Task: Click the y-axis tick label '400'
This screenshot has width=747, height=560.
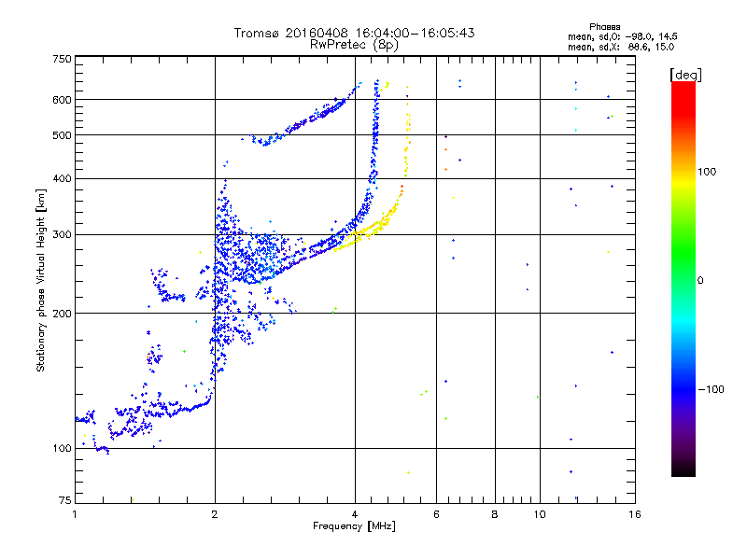Action: [x=62, y=178]
